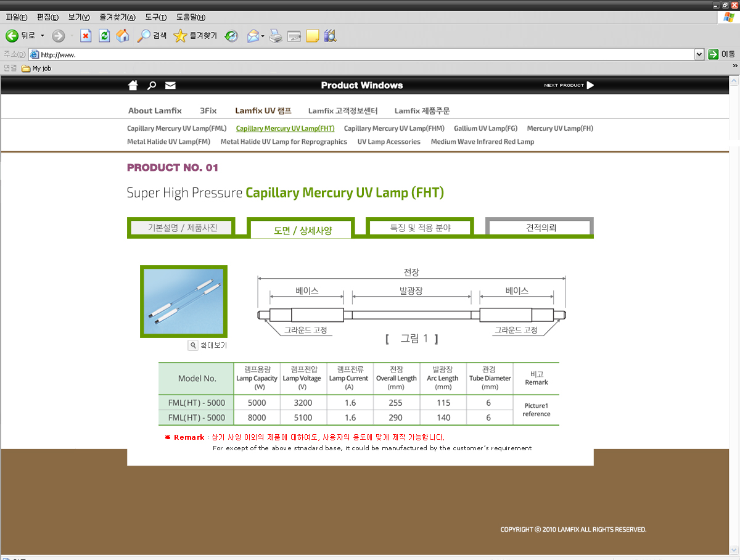
Task: Click the magnifier search icon in black bar
Action: (151, 85)
